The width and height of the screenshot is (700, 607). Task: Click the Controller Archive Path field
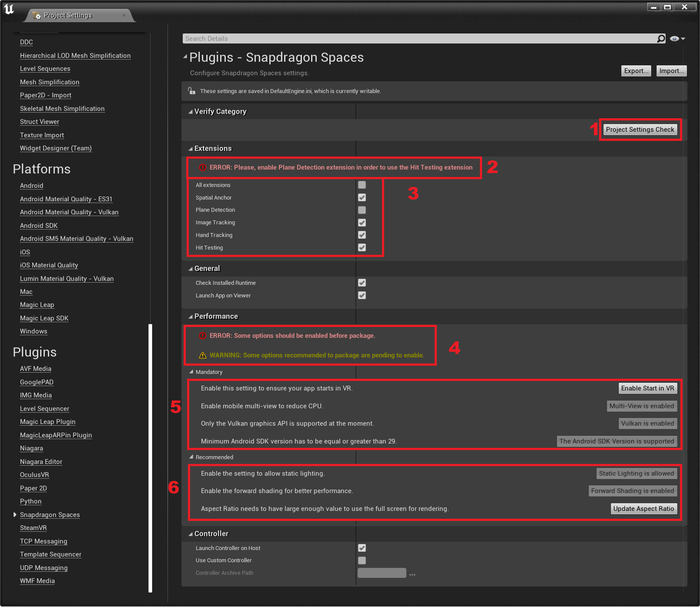click(x=382, y=573)
